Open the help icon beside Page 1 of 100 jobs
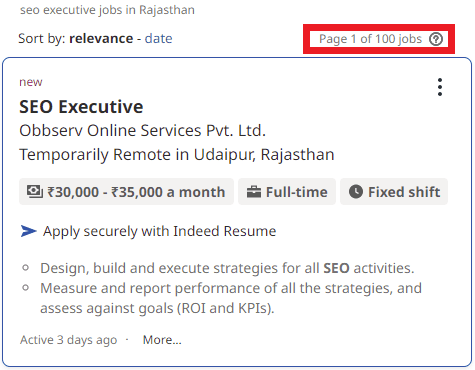 point(436,39)
